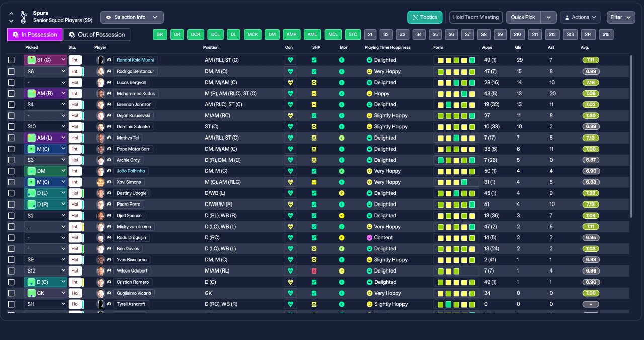Image resolution: width=644 pixels, height=340 pixels.
Task: Select the S15 substitute slot
Action: click(x=606, y=35)
